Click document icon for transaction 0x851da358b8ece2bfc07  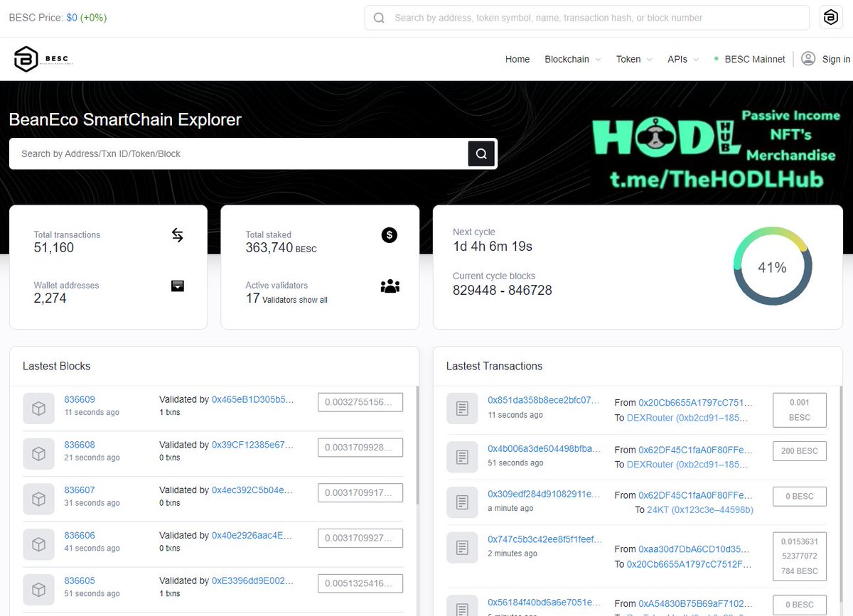pos(462,409)
